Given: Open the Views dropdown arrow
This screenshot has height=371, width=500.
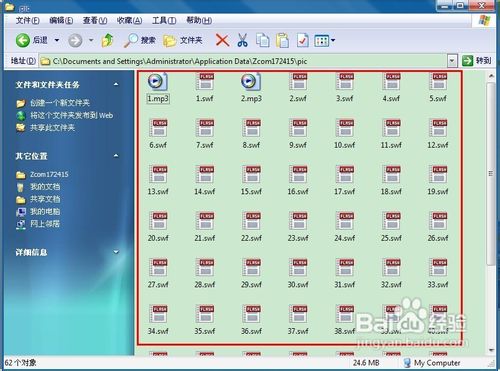Looking at the screenshot, I should [x=333, y=41].
